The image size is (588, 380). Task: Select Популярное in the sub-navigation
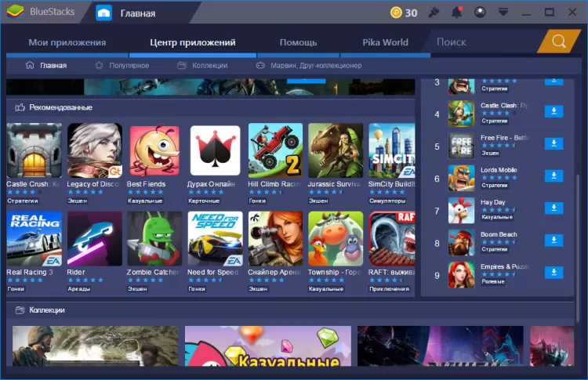click(122, 66)
